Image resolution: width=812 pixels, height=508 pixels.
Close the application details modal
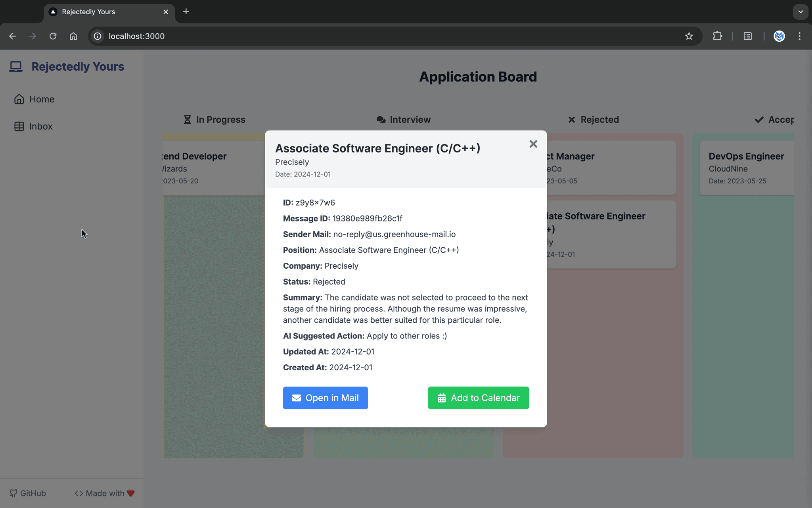533,144
